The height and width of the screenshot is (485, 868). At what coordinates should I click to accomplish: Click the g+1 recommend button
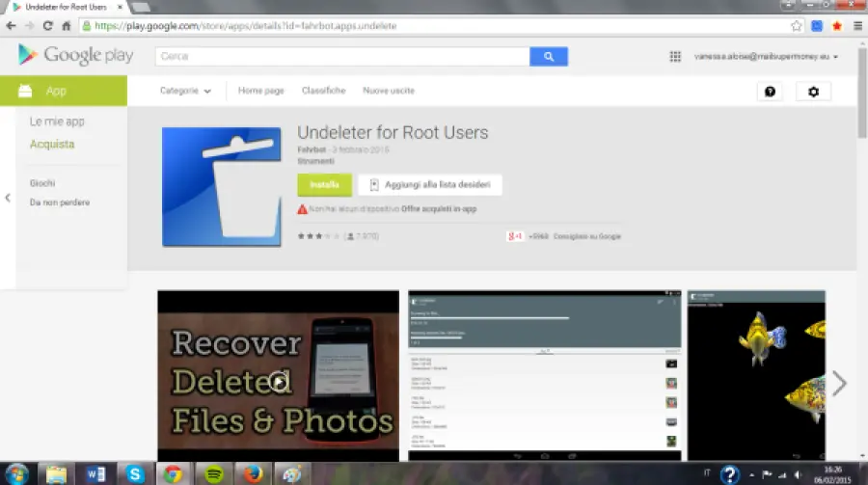(x=515, y=236)
